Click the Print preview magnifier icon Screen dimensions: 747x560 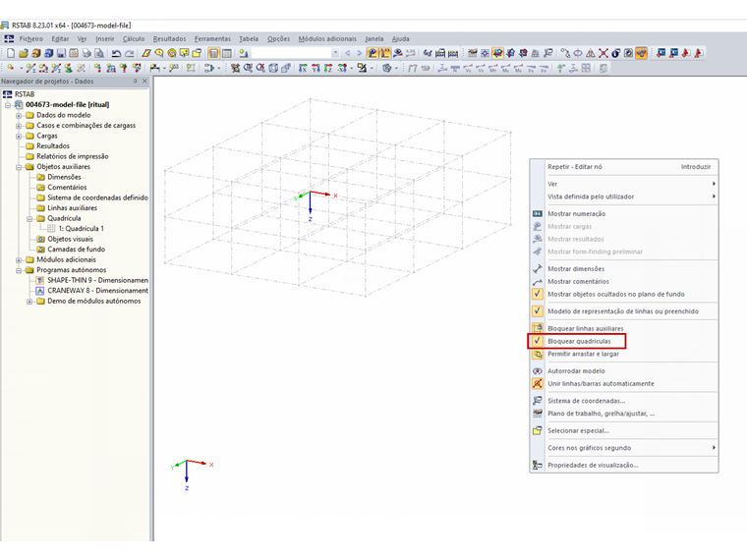tap(99, 53)
